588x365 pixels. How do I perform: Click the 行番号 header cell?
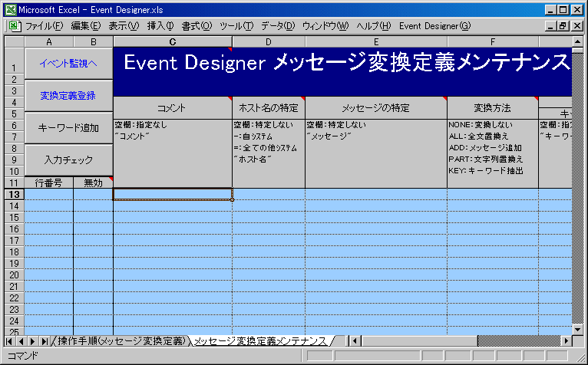[x=49, y=182]
